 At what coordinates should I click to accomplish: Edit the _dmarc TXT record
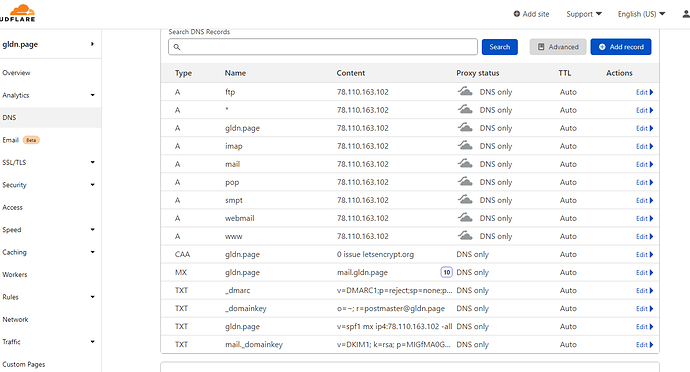click(x=645, y=291)
